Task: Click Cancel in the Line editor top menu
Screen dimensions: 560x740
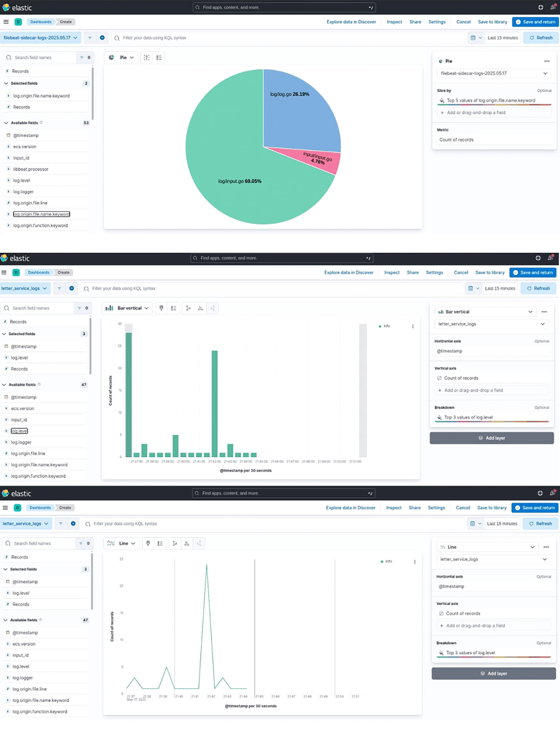Action: click(x=463, y=508)
